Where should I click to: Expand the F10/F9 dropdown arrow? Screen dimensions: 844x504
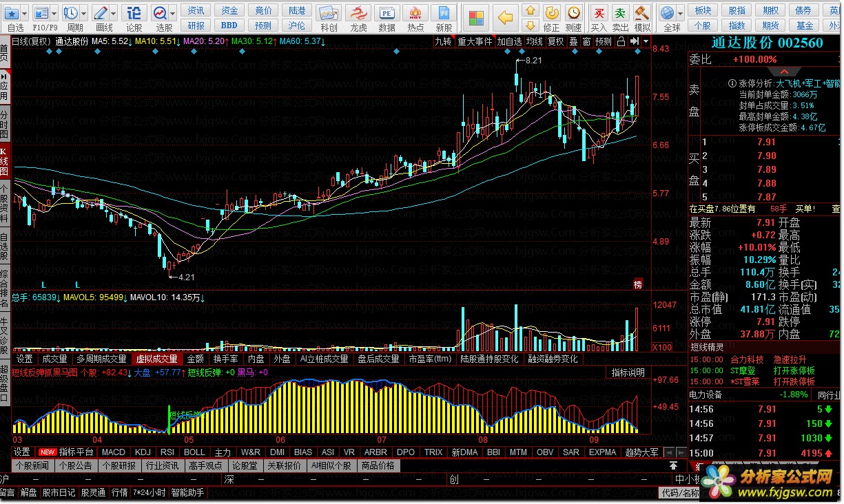pos(54,13)
